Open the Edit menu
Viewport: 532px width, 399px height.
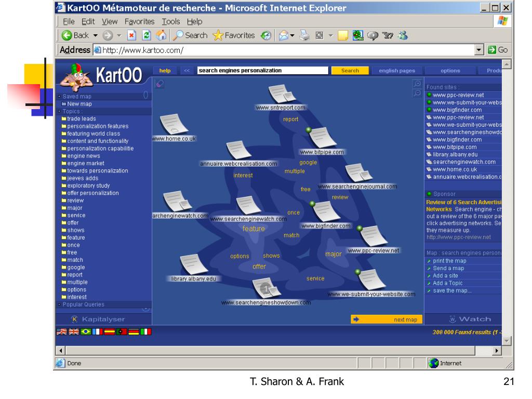click(x=88, y=21)
